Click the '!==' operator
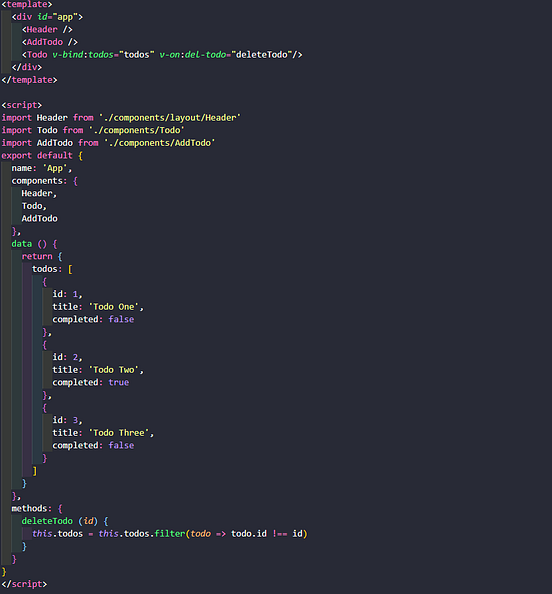Image resolution: width=552 pixels, height=594 pixels. coord(280,533)
